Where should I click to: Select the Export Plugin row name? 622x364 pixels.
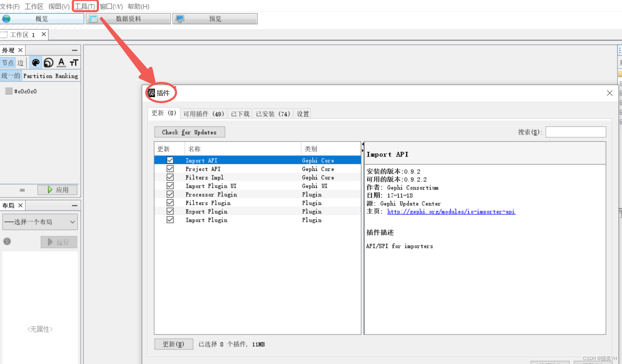206,212
